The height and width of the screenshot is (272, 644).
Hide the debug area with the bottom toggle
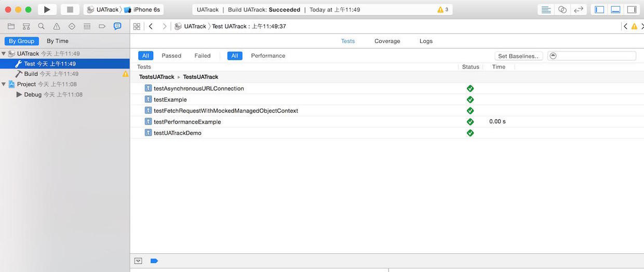point(138,261)
